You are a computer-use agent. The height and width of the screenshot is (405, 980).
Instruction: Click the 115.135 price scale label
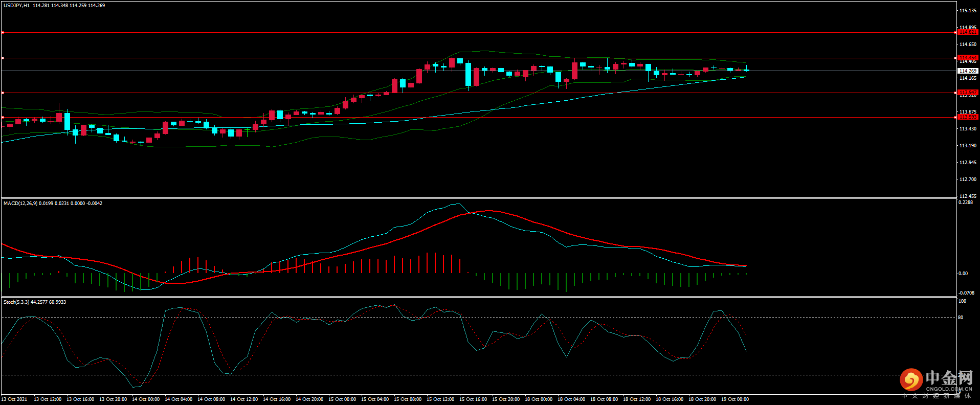pos(967,11)
